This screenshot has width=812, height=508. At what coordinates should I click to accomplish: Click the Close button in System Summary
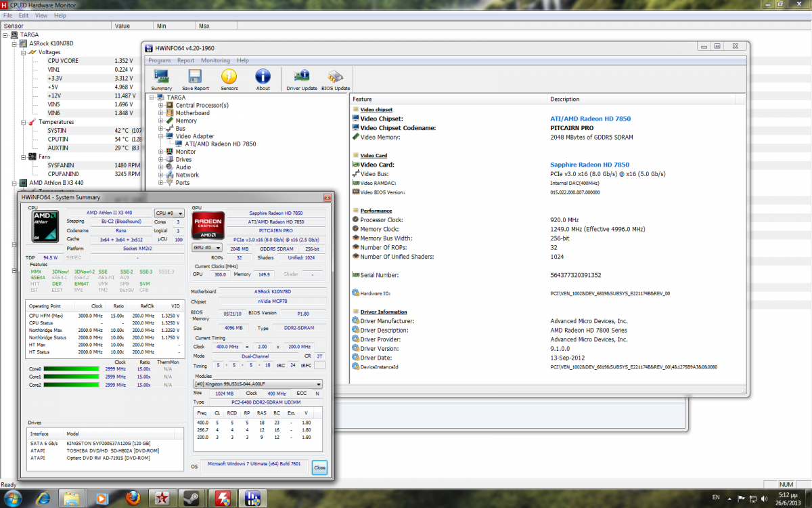[319, 467]
